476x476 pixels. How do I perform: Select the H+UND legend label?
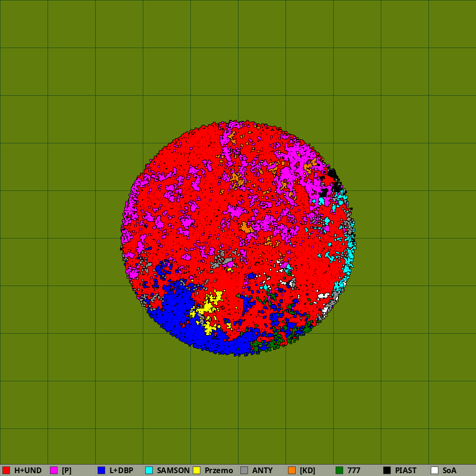coord(28,470)
